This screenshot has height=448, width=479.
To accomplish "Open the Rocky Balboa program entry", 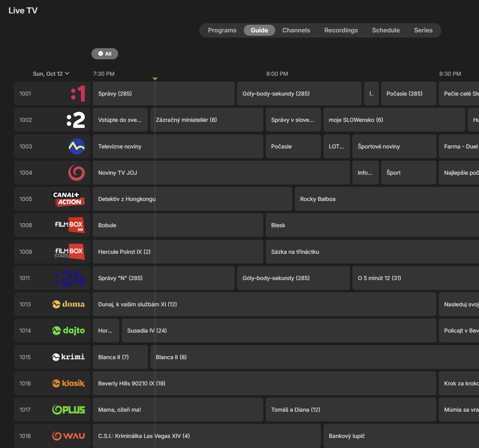I will tap(318, 199).
